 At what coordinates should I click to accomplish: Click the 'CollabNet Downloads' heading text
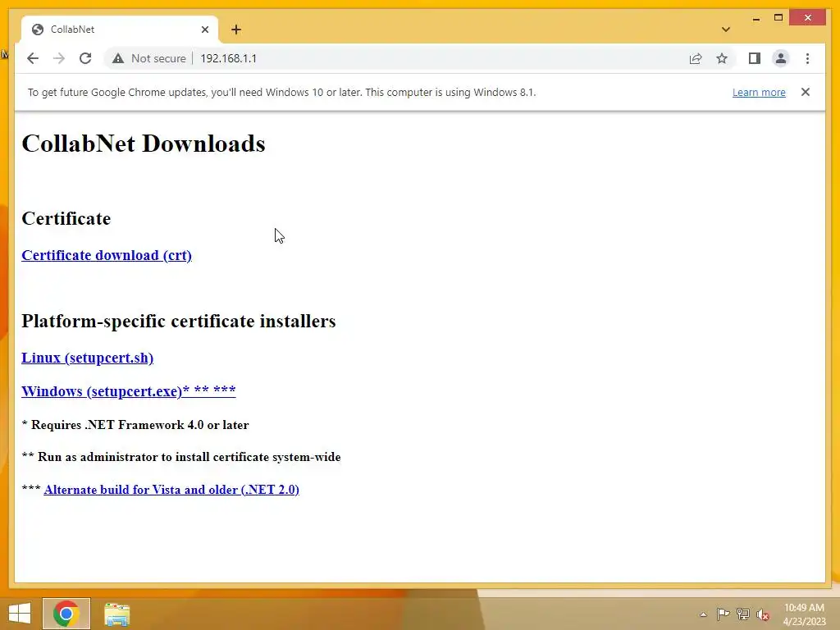coord(144,144)
